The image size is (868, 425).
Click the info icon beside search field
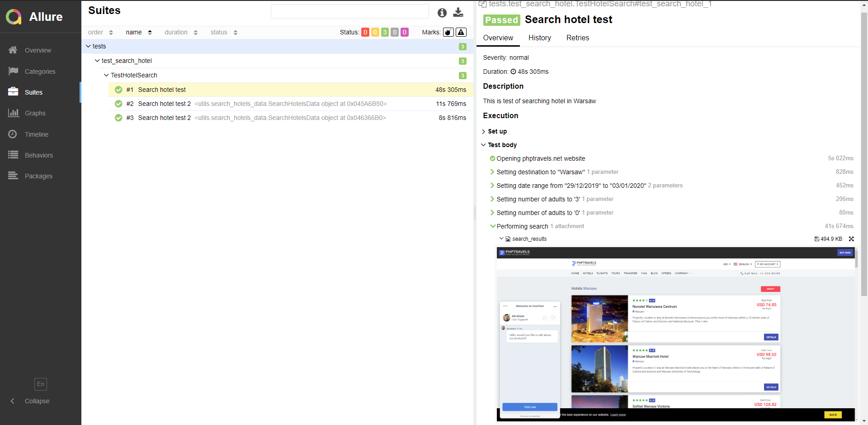pos(442,13)
